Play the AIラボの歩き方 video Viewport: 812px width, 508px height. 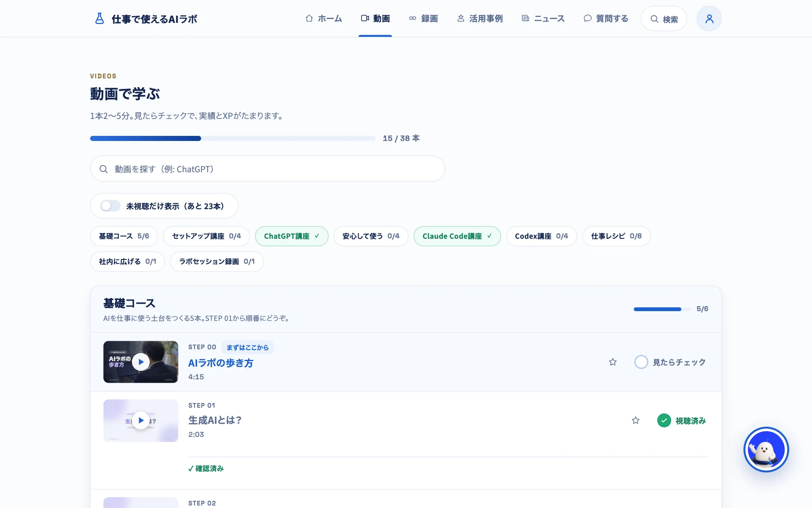click(141, 362)
